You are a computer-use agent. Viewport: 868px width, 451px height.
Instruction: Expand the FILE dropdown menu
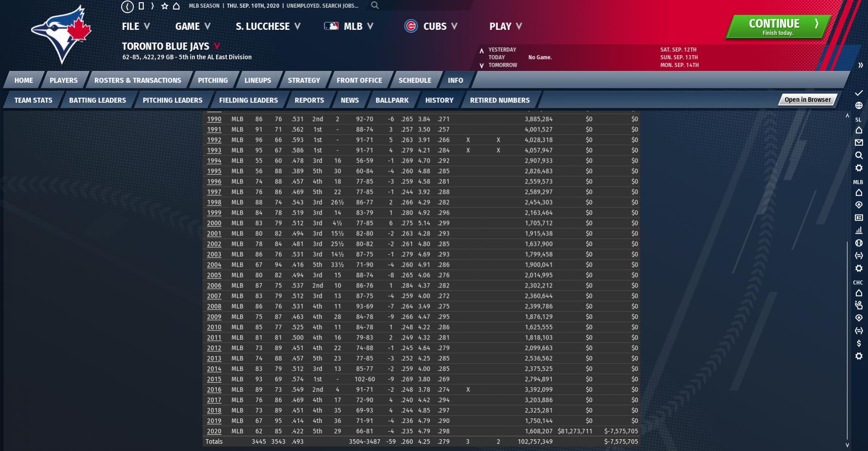click(136, 26)
